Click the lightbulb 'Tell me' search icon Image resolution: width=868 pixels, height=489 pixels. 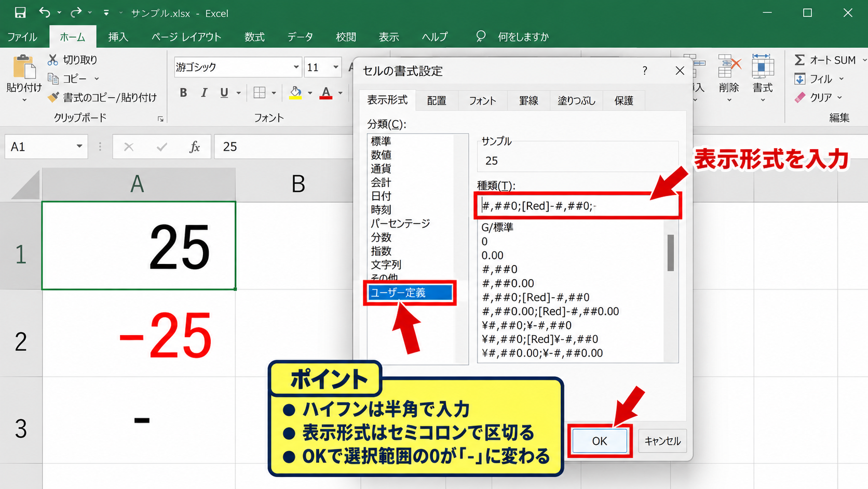[x=481, y=36]
